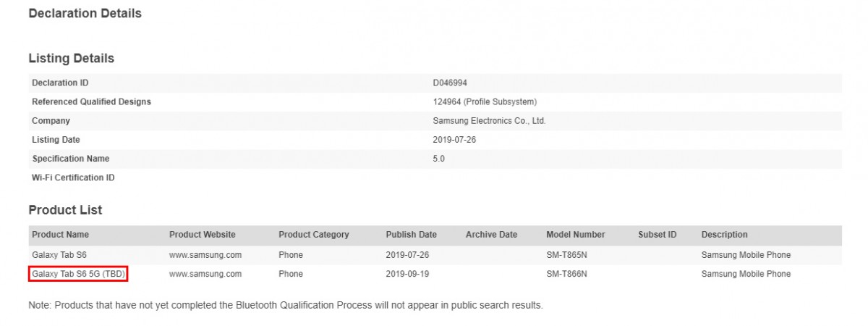Sort by the Product Website column header
This screenshot has height=326, width=868.
(x=203, y=235)
